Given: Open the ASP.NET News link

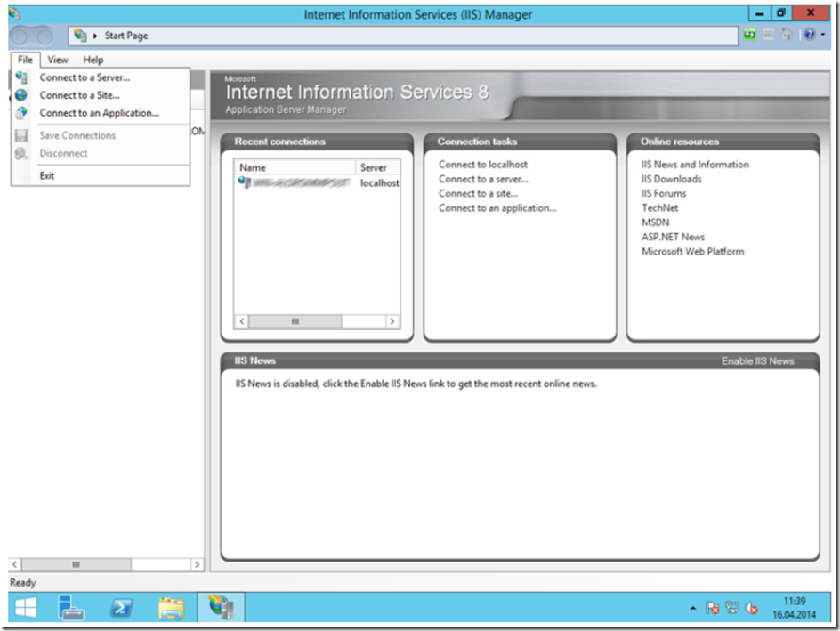Looking at the screenshot, I should [x=674, y=237].
